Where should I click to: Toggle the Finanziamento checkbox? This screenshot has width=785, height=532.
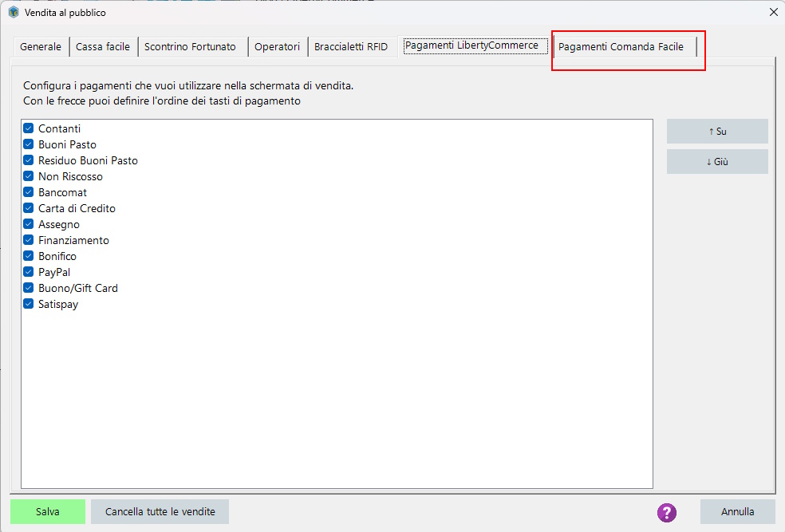(29, 240)
